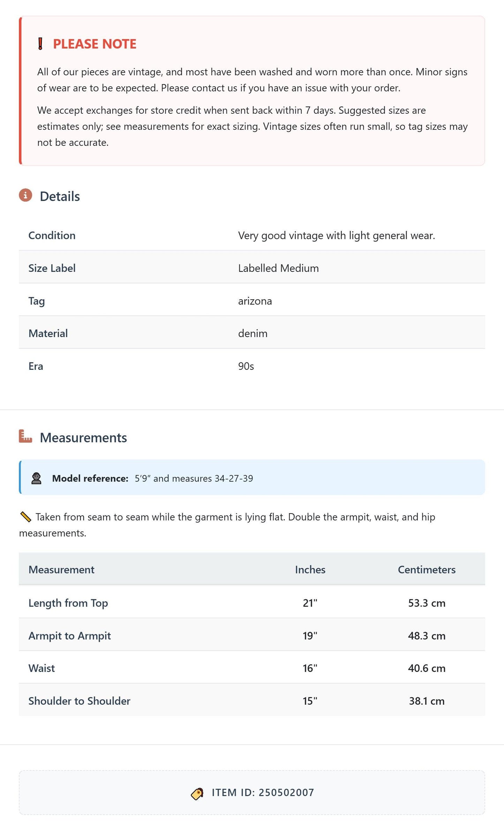The height and width of the screenshot is (831, 504).
Task: Select the Labelled Medium size value
Action: [x=278, y=268]
